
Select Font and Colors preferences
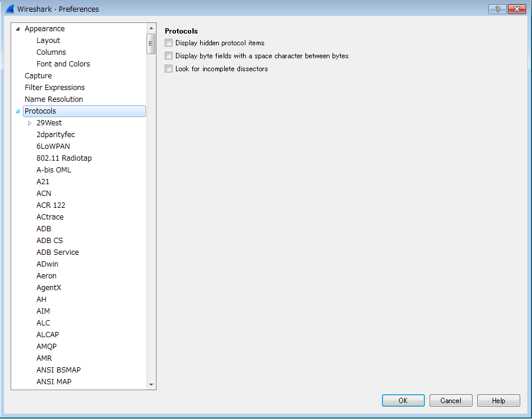coord(63,64)
